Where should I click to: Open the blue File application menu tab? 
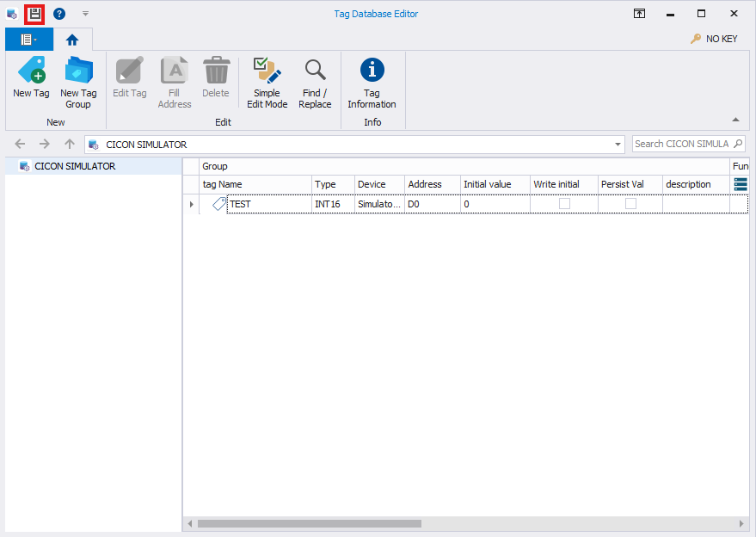coord(28,40)
